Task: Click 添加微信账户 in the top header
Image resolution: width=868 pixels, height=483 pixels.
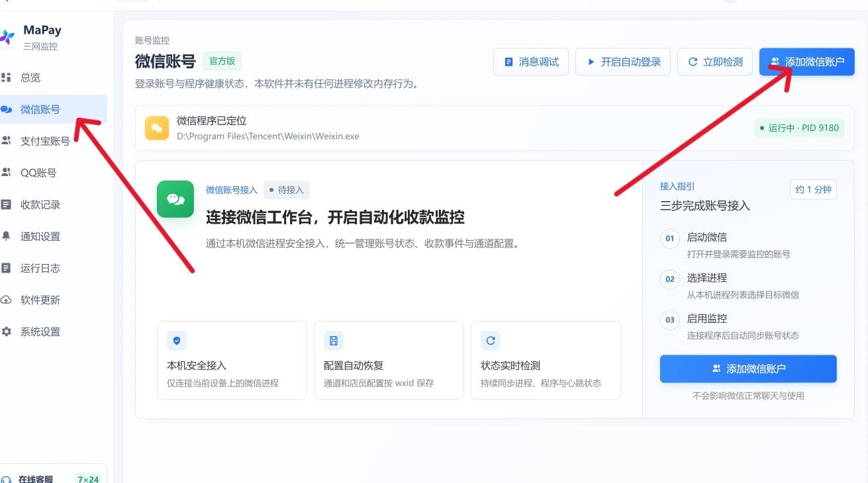Action: 807,62
